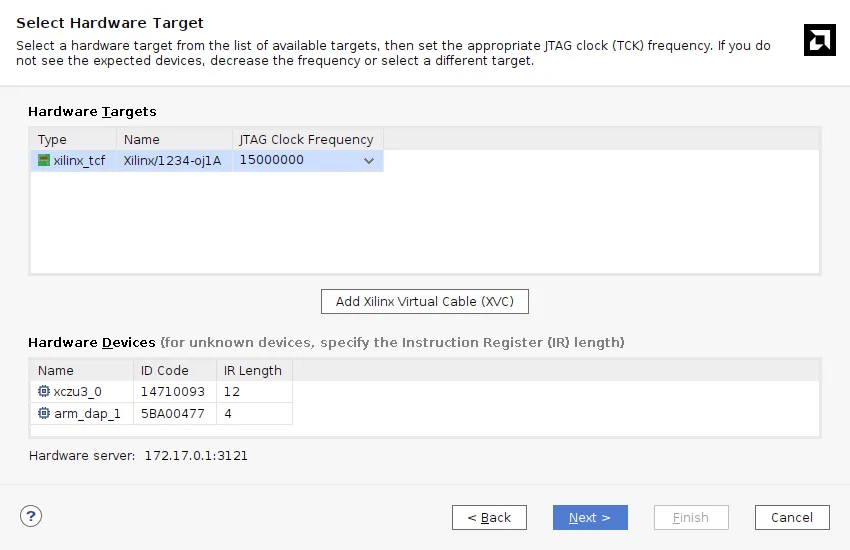Open the JTAG Clock Frequency dropdown arrow
This screenshot has height=550, width=850.
pos(369,161)
